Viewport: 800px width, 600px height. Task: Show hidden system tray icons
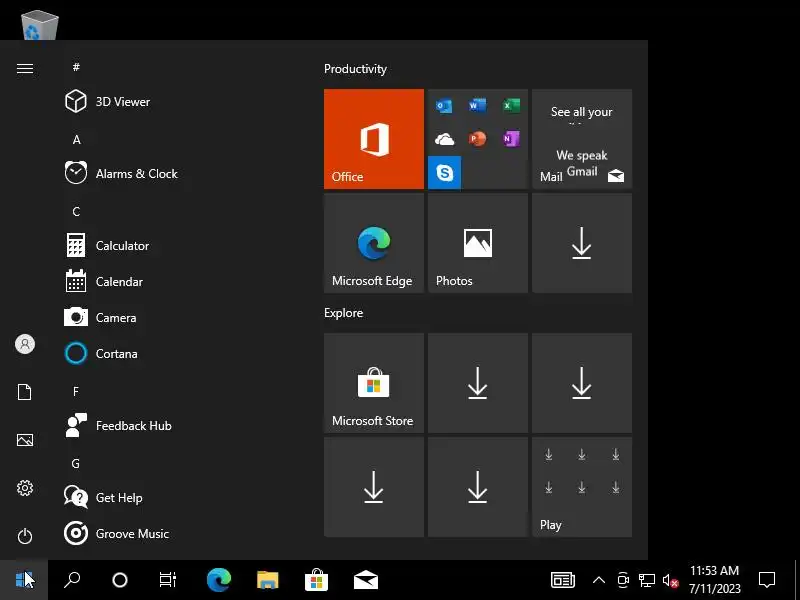click(x=599, y=580)
